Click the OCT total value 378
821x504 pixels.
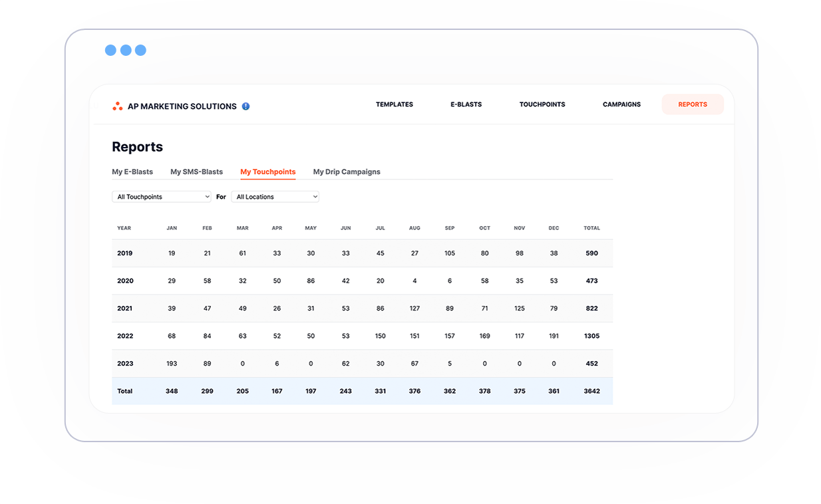tap(485, 392)
